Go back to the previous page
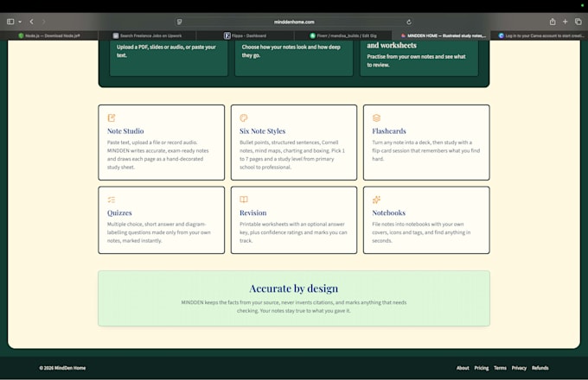The height and width of the screenshot is (380, 588). [31, 22]
